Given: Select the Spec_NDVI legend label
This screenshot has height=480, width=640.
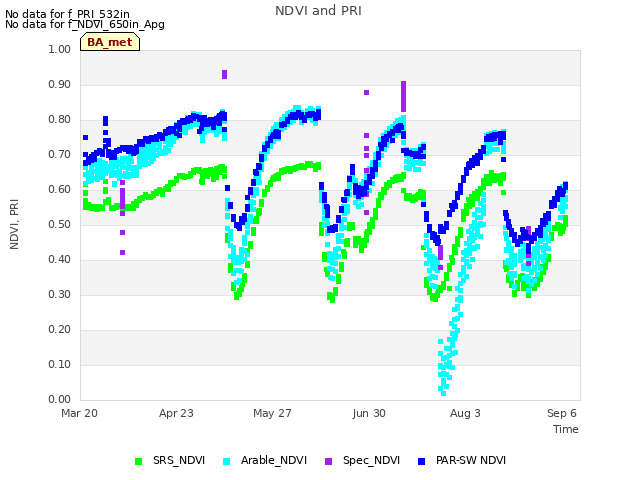Looking at the screenshot, I should click(371, 460).
